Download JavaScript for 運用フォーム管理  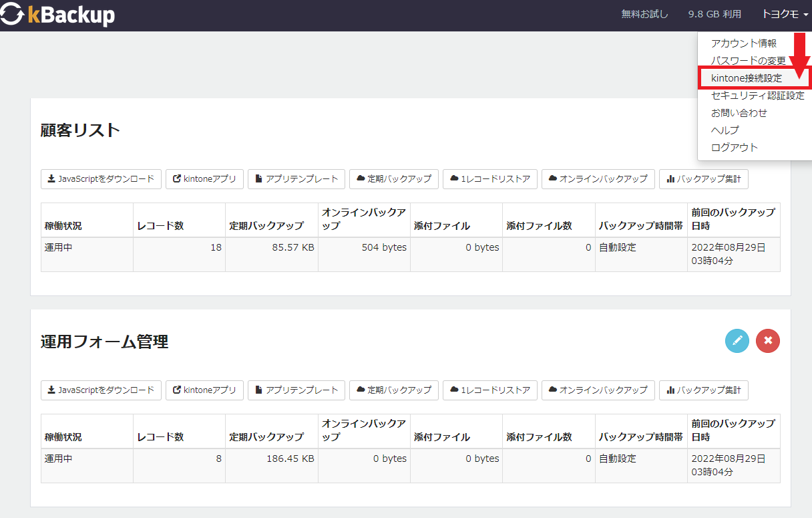101,390
